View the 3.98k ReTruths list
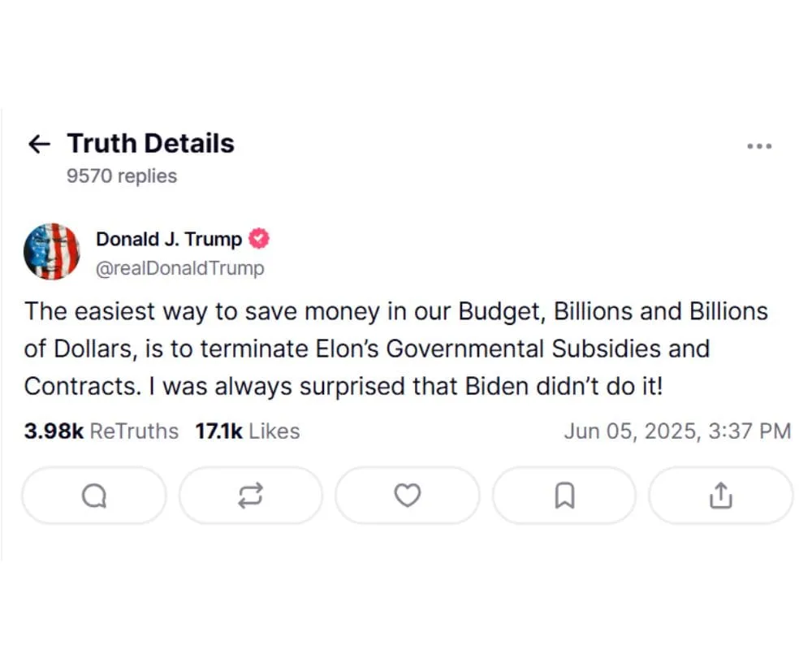Screen dimensions: 812x650 tap(101, 431)
